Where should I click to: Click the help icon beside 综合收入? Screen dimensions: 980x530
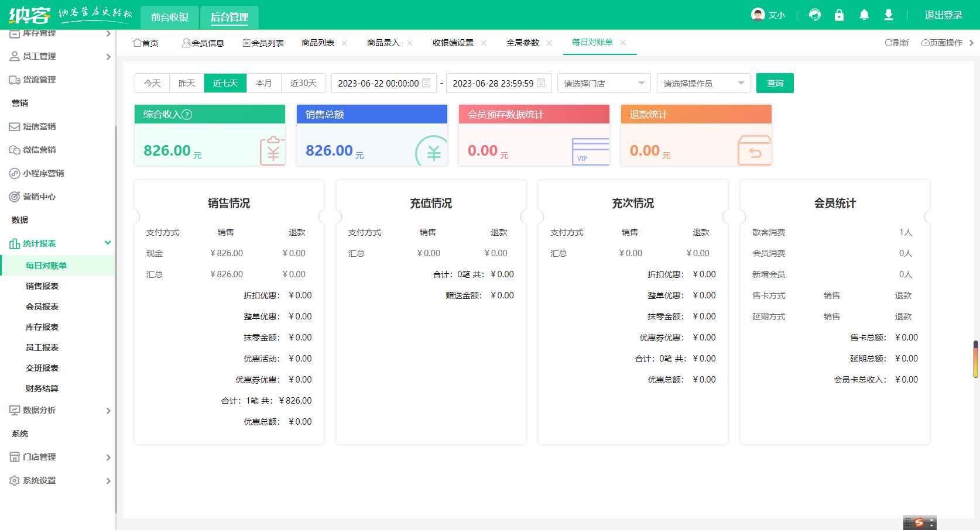pos(187,115)
